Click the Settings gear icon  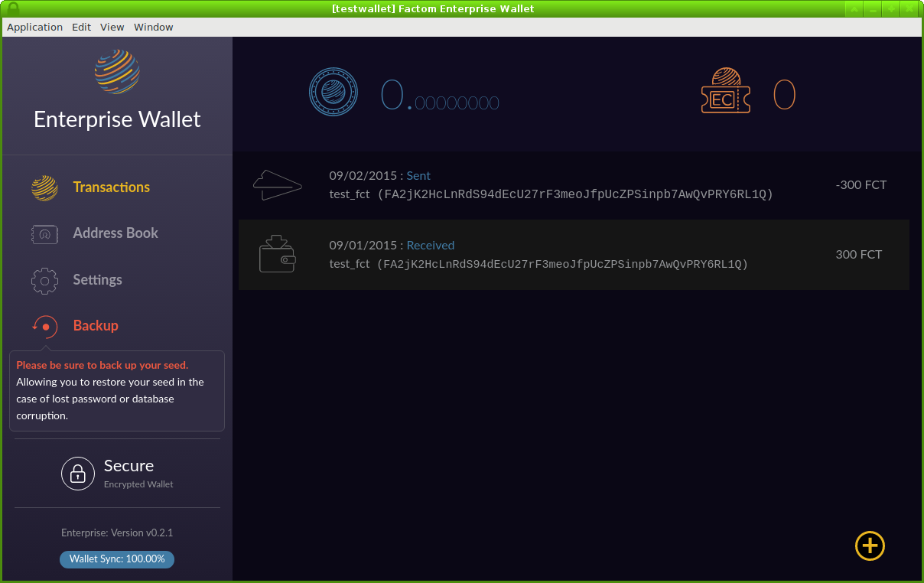44,280
